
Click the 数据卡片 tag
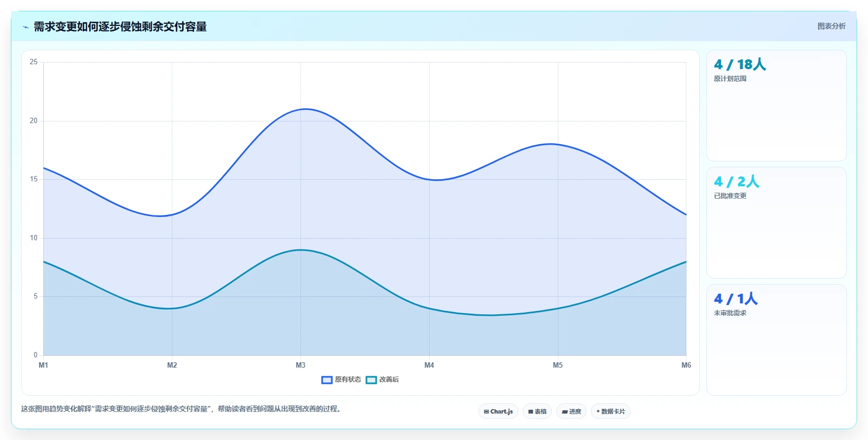click(611, 411)
